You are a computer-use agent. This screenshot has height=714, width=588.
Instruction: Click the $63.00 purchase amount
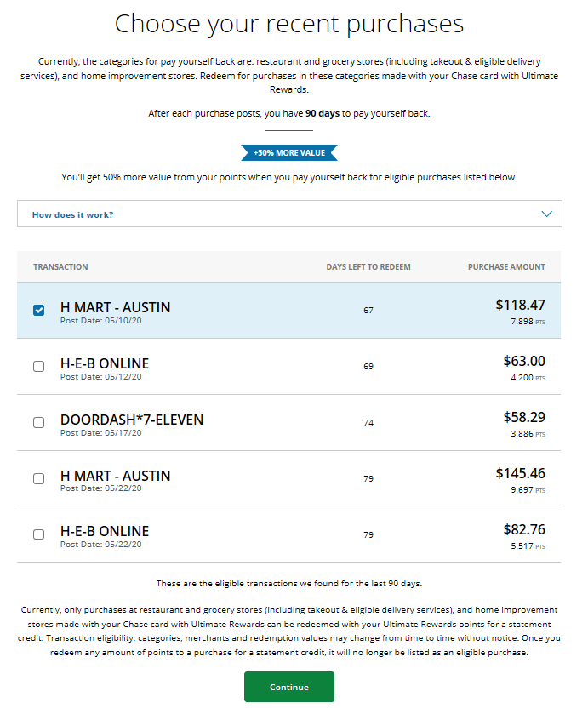(x=524, y=361)
